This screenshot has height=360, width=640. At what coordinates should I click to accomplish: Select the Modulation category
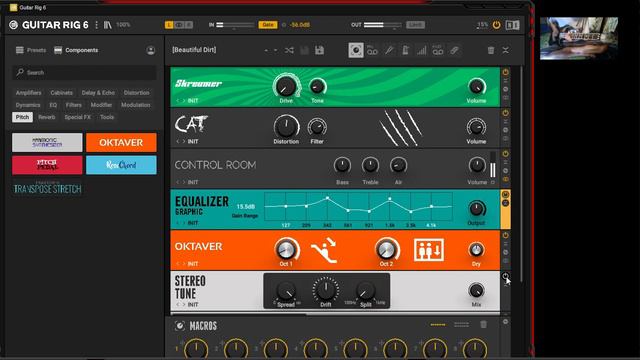tap(136, 105)
